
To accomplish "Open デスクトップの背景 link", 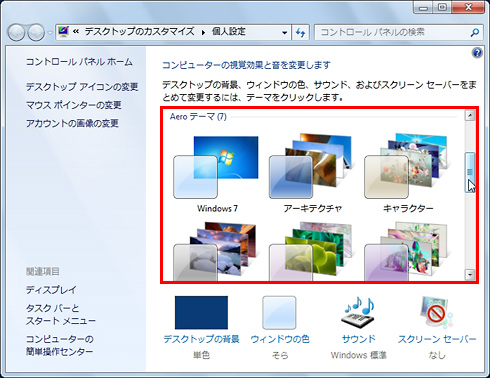I will tap(201, 339).
